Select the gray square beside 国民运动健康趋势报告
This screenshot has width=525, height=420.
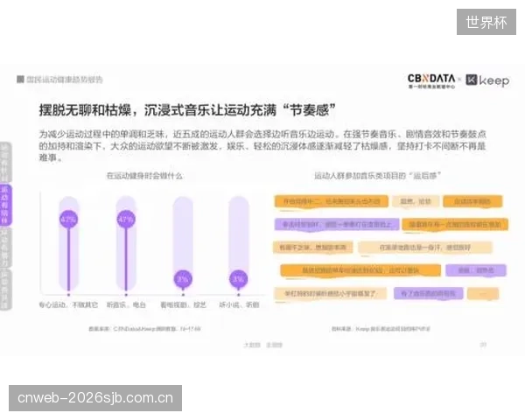[20, 79]
